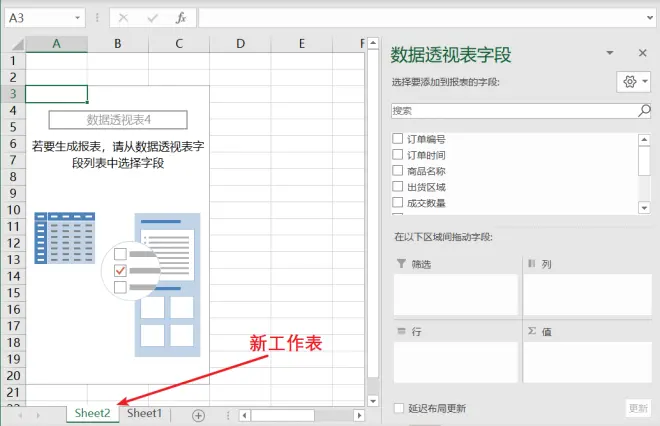Check the 成交数量 field
The width and height of the screenshot is (660, 426).
[397, 202]
